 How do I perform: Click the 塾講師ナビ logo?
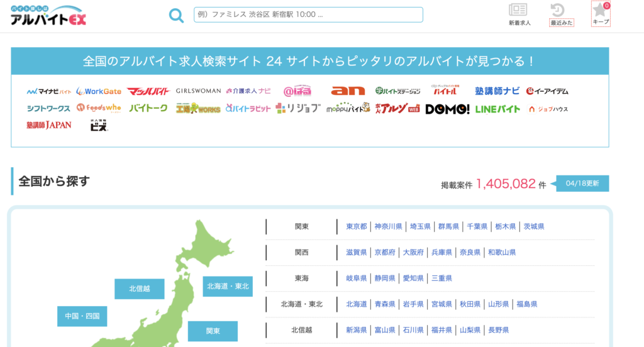[497, 91]
